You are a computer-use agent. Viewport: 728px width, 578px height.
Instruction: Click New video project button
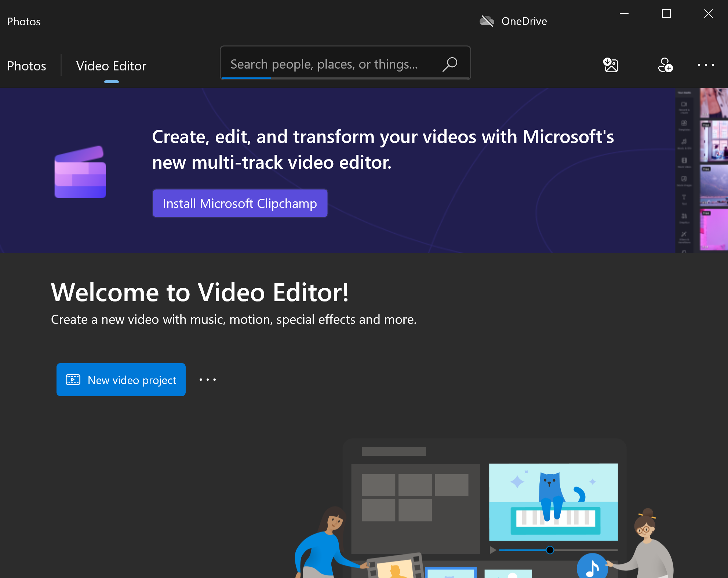[x=121, y=380]
